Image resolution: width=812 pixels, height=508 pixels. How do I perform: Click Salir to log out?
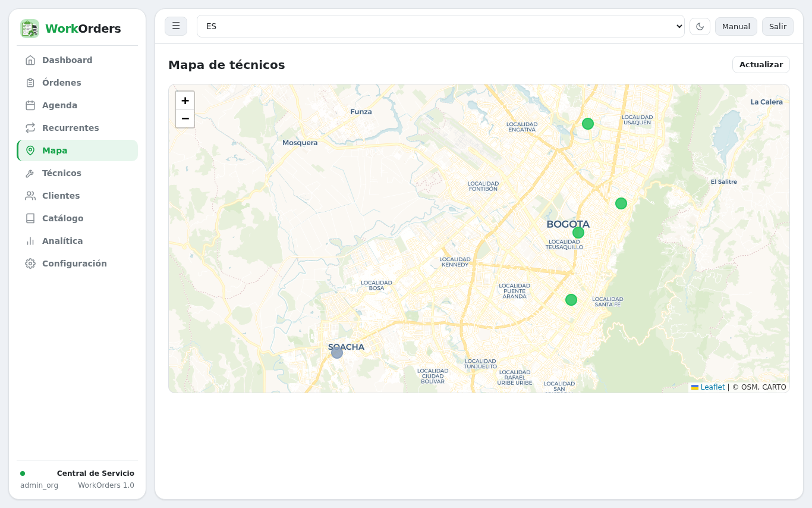click(778, 26)
